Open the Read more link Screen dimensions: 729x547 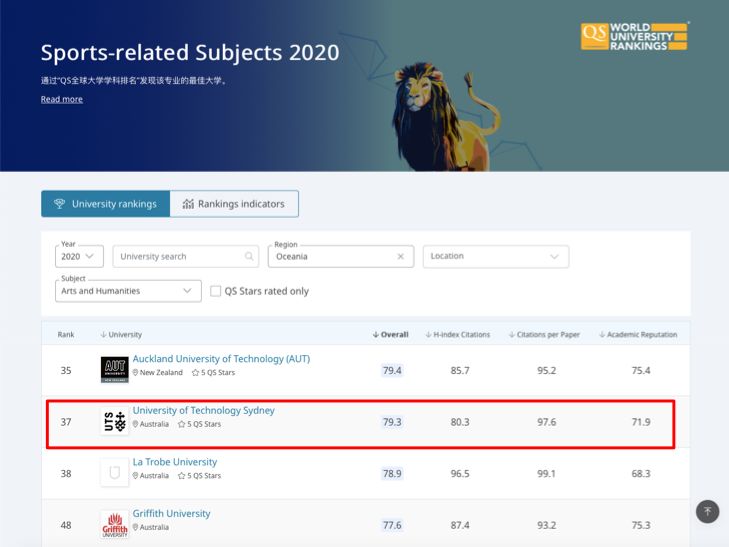(x=62, y=99)
